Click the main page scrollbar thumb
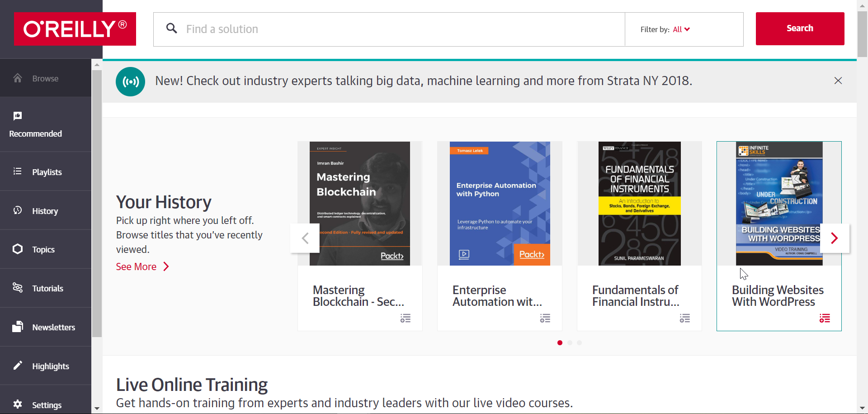Viewport: 868px width, 414px height. [x=863, y=34]
